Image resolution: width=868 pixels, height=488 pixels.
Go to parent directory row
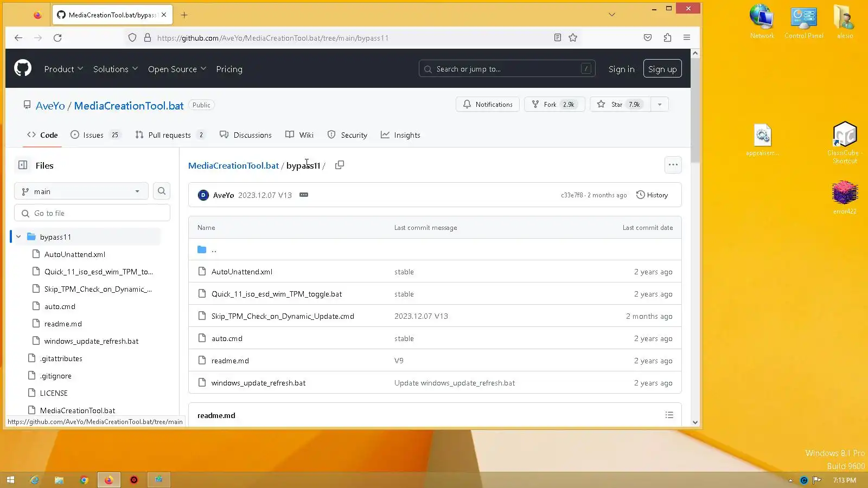[x=435, y=249]
